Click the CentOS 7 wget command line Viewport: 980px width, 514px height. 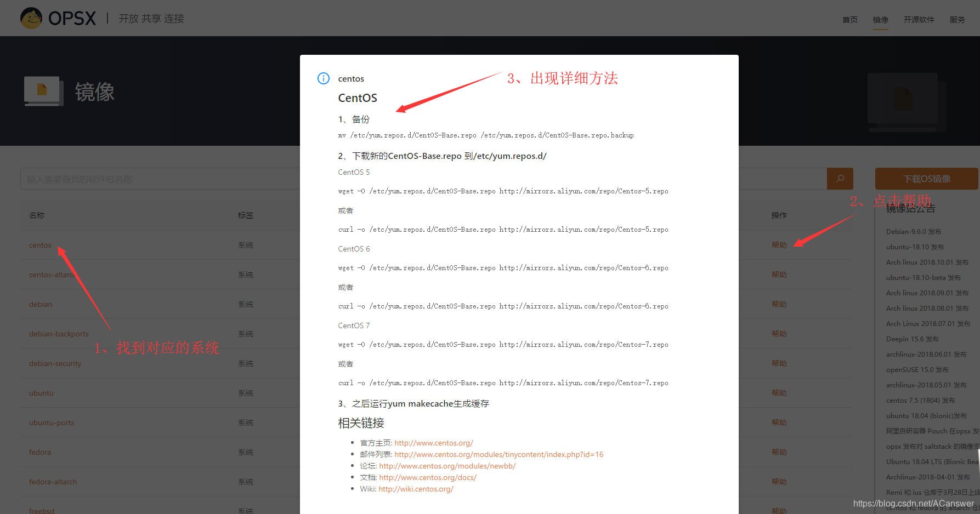point(503,345)
